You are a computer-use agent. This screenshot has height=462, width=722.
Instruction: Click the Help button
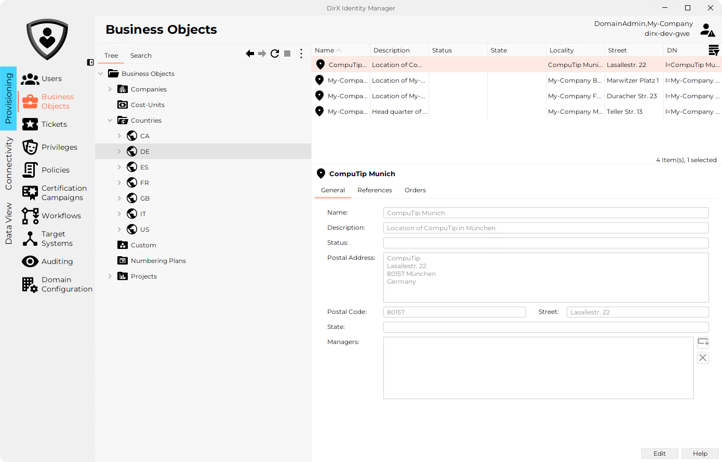pos(700,453)
